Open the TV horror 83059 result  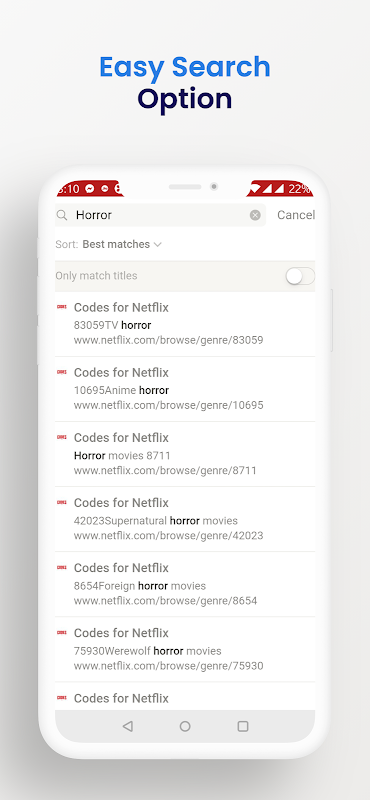185,324
